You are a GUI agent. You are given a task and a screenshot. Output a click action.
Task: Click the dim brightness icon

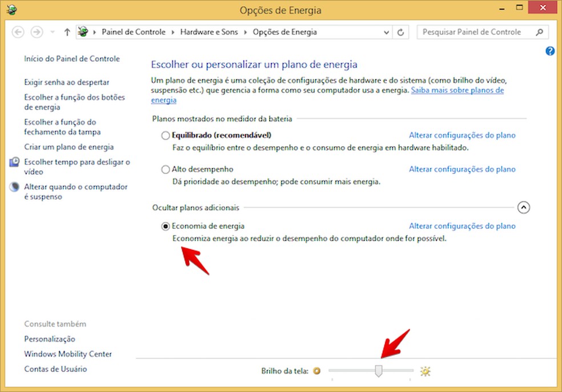[316, 371]
